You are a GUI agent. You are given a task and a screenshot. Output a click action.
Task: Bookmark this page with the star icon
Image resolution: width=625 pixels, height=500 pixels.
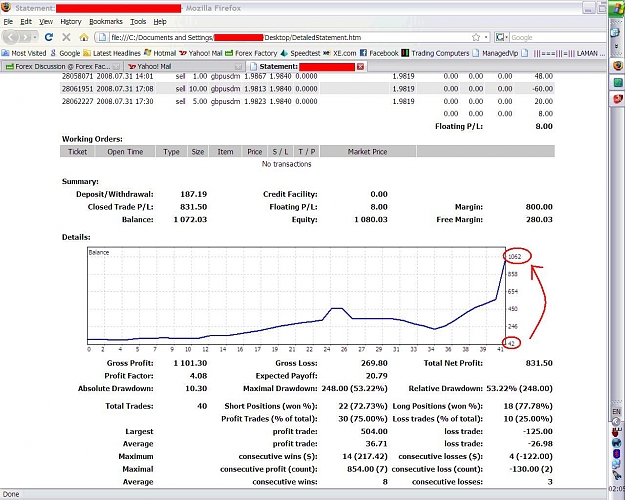coord(476,37)
